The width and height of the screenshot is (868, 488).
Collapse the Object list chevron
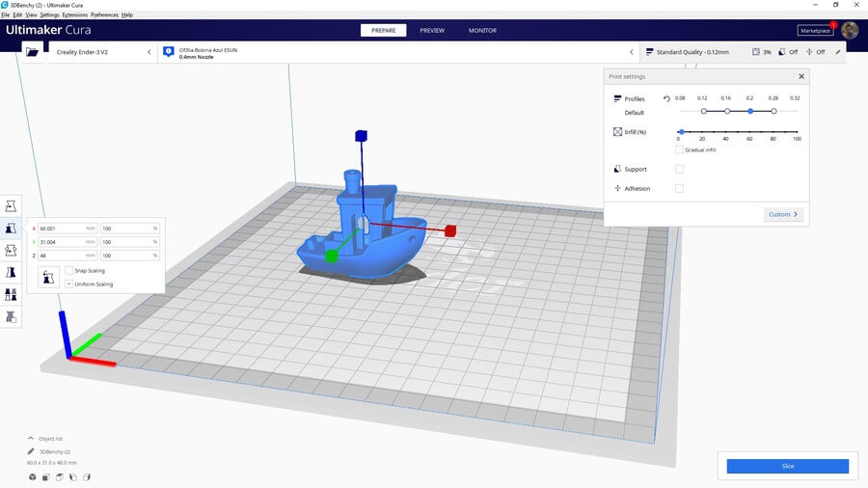pyautogui.click(x=31, y=438)
